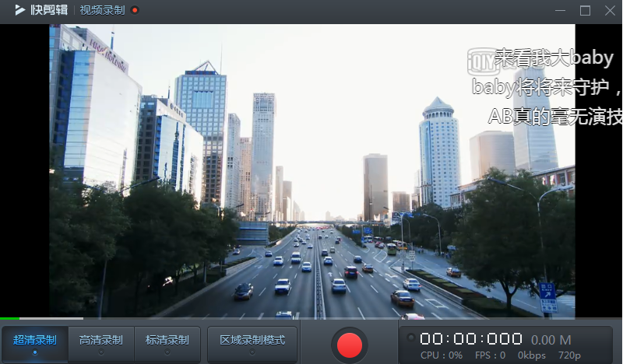Viewport: 623px width, 364px height.
Task: Click the 0.00 M file size readout
Action: coord(551,340)
